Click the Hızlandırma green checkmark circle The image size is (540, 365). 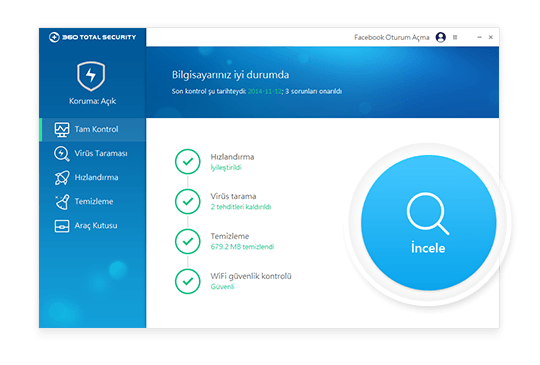(x=188, y=161)
